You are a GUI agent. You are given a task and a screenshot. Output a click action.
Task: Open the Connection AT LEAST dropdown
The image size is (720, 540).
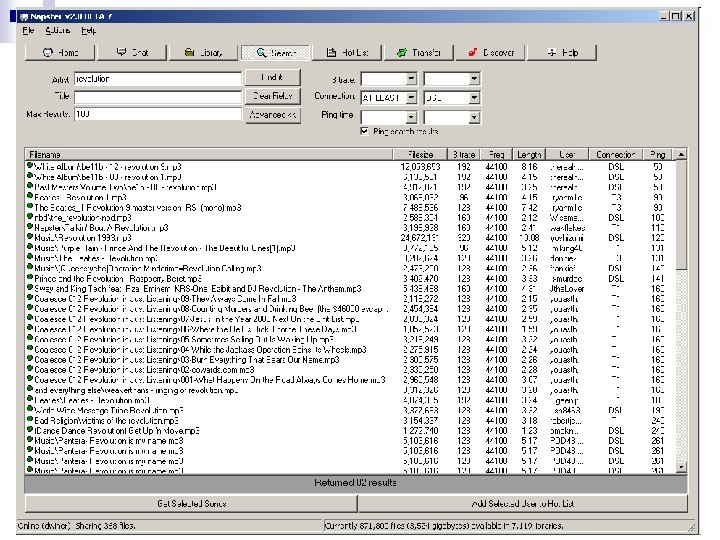(x=411, y=98)
